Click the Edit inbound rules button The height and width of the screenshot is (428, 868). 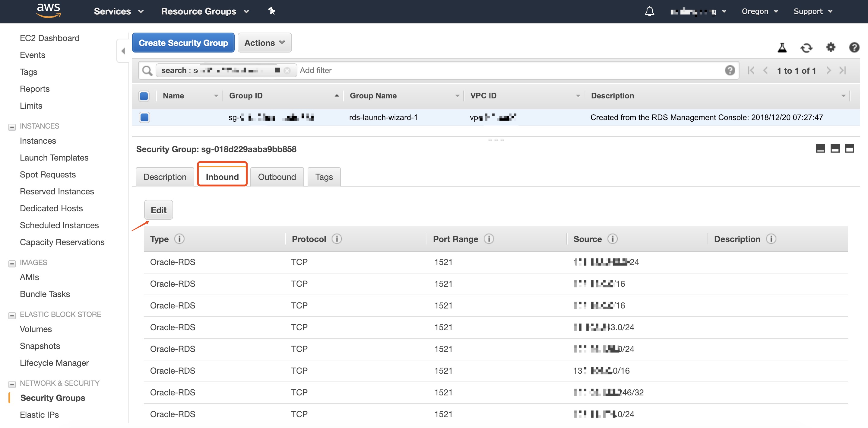click(158, 210)
